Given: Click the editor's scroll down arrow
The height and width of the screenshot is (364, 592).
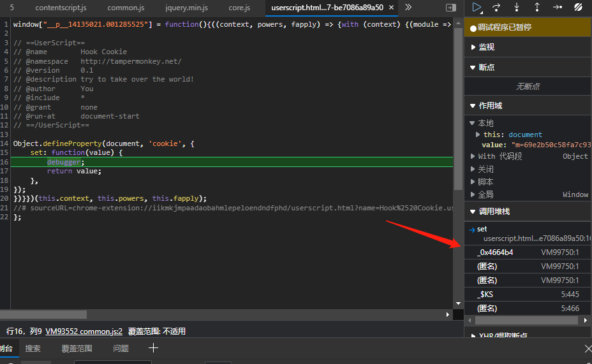Looking at the screenshot, I should pos(458,303).
